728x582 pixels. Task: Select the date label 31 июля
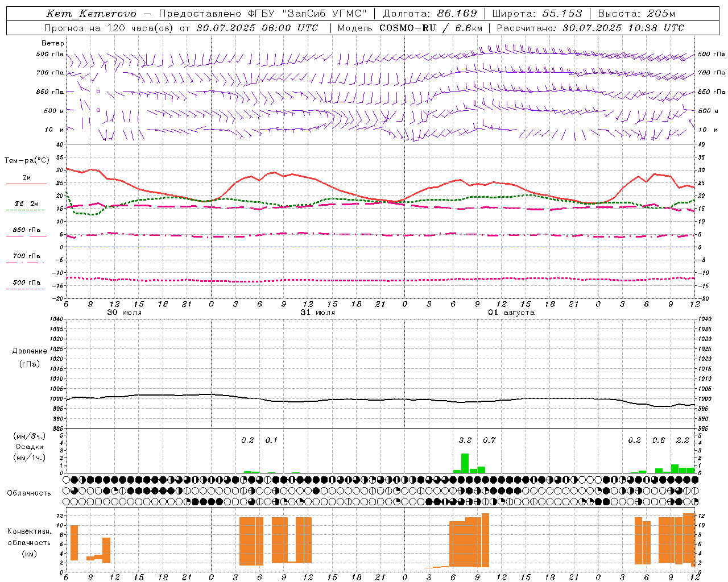(x=317, y=313)
